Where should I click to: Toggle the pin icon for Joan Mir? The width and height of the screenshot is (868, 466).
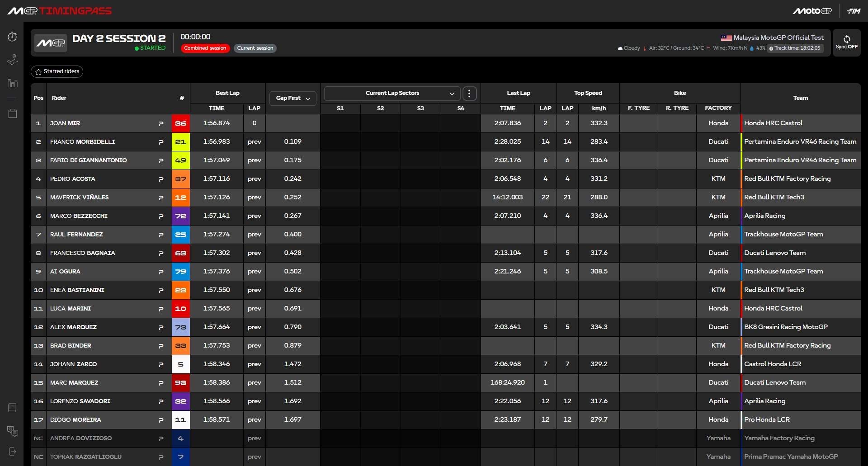[161, 123]
